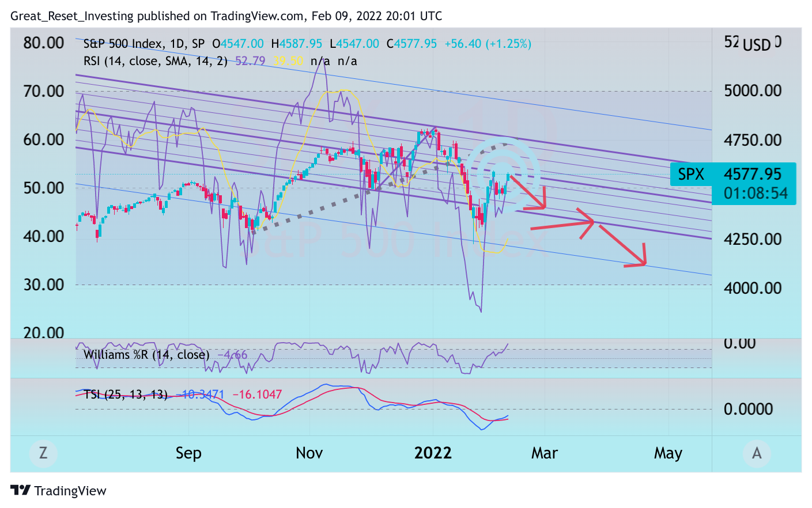Click the countdown timer 01:08:54
Screen dimensions: 812x508
click(756, 194)
